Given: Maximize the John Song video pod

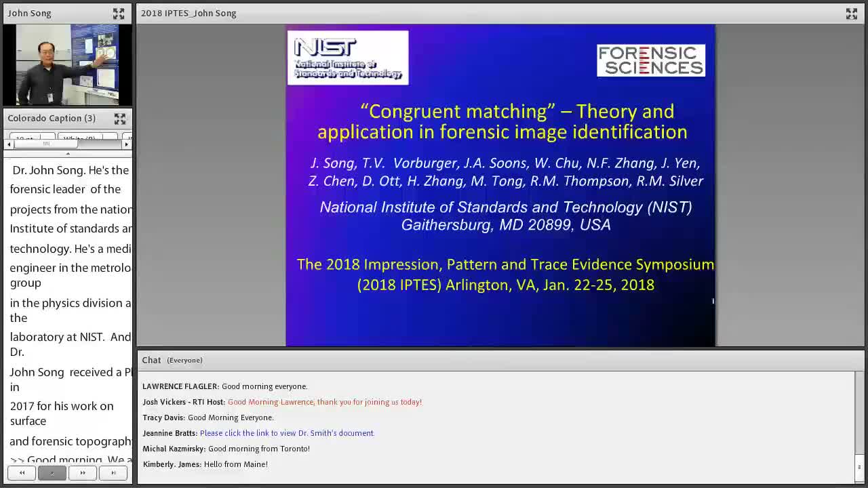Looking at the screenshot, I should (119, 14).
